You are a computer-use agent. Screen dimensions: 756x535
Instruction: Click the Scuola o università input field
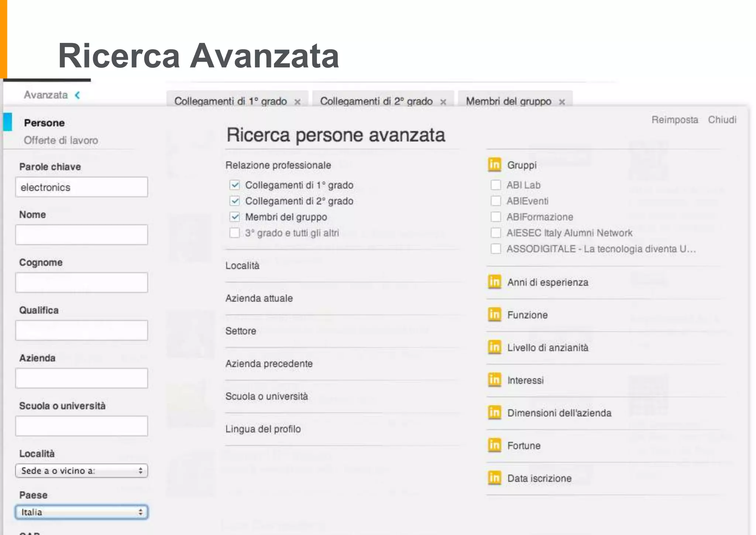coord(82,426)
